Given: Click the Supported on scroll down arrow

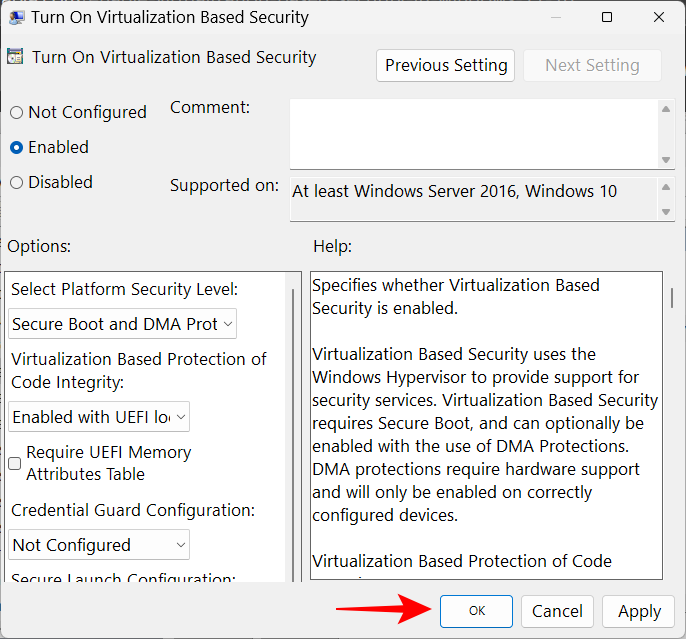Looking at the screenshot, I should point(666,212).
